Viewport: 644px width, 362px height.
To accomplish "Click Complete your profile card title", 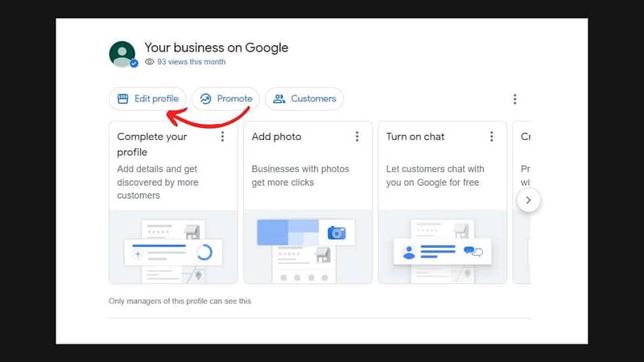I will pos(152,145).
